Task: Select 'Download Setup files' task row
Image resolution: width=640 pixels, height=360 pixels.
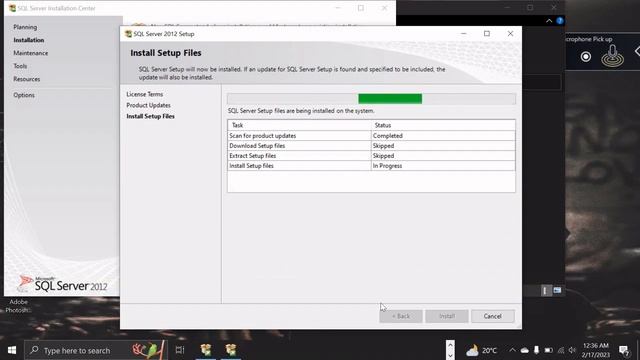Action: [x=371, y=146]
